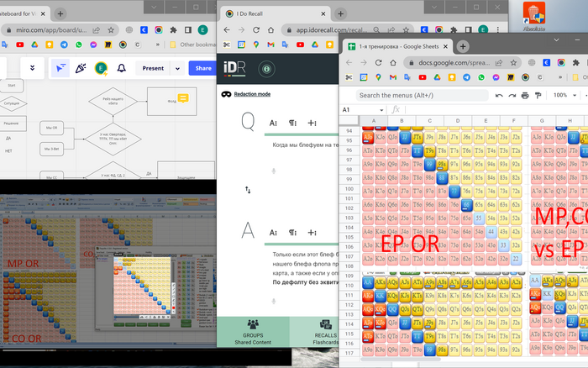Click the microphone under the answer text

coord(274,302)
